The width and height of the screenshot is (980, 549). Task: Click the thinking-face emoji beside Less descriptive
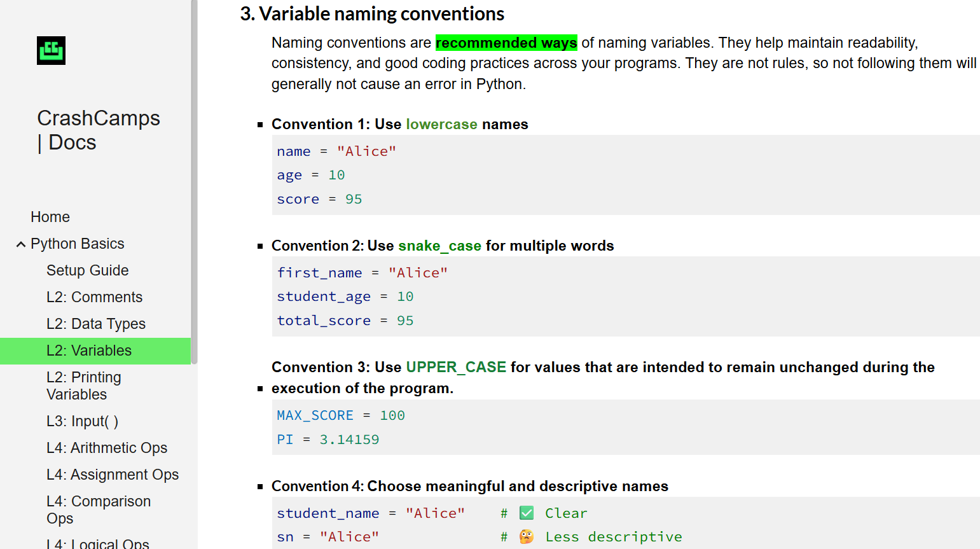pyautogui.click(x=527, y=537)
